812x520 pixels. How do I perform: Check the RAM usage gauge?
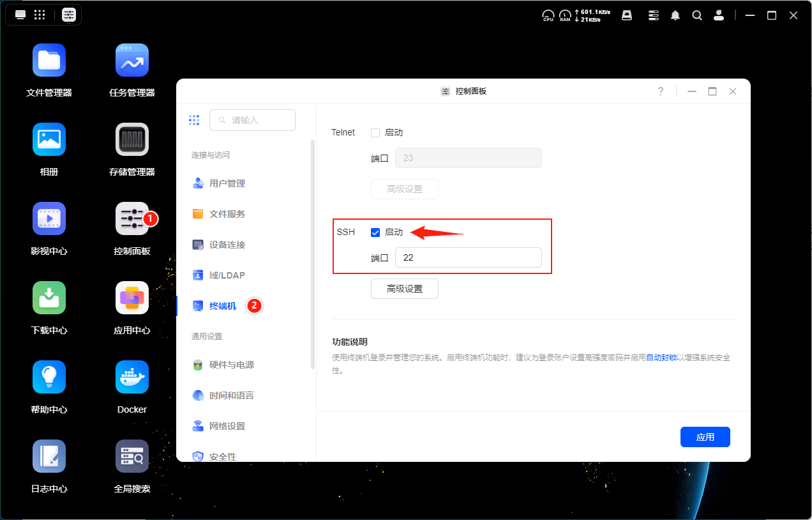point(565,15)
